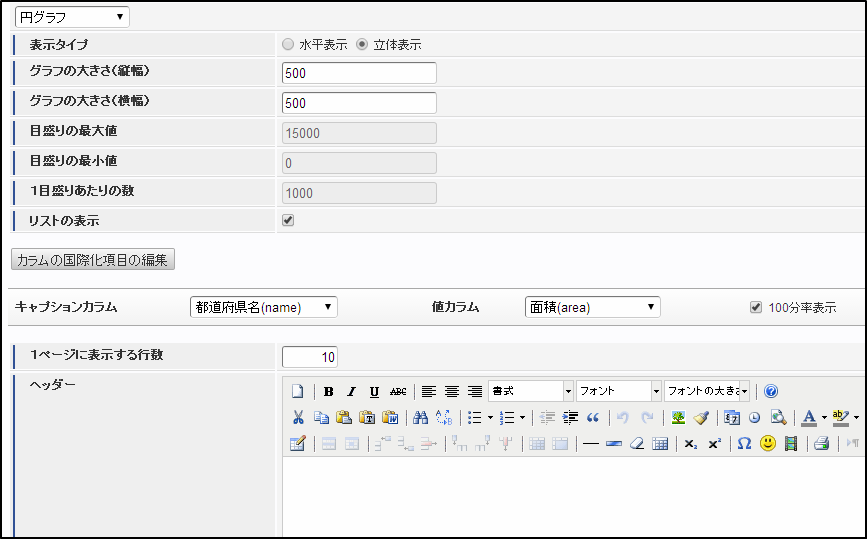The height and width of the screenshot is (539, 867).
Task: Toggle the リストの表示 checkbox
Action: (x=288, y=220)
